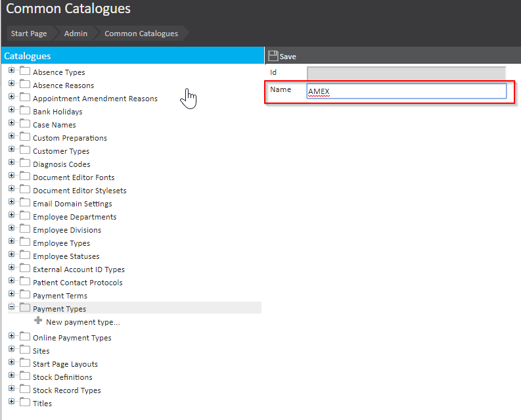Click the Titles folder icon

tap(25, 403)
